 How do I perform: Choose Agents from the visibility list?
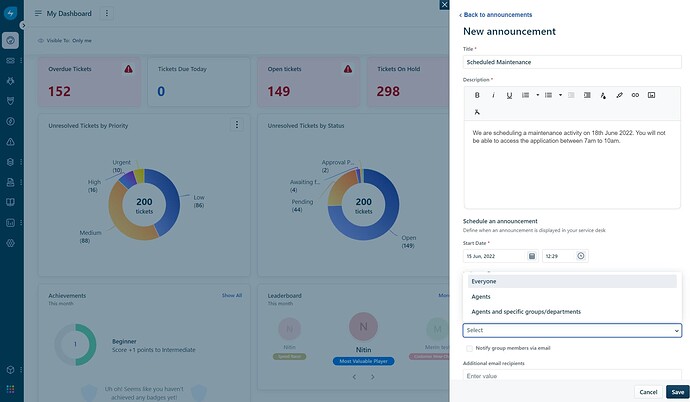[572, 297]
